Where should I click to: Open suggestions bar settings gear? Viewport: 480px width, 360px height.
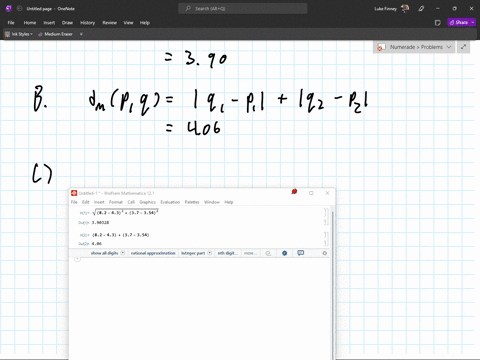tap(324, 253)
